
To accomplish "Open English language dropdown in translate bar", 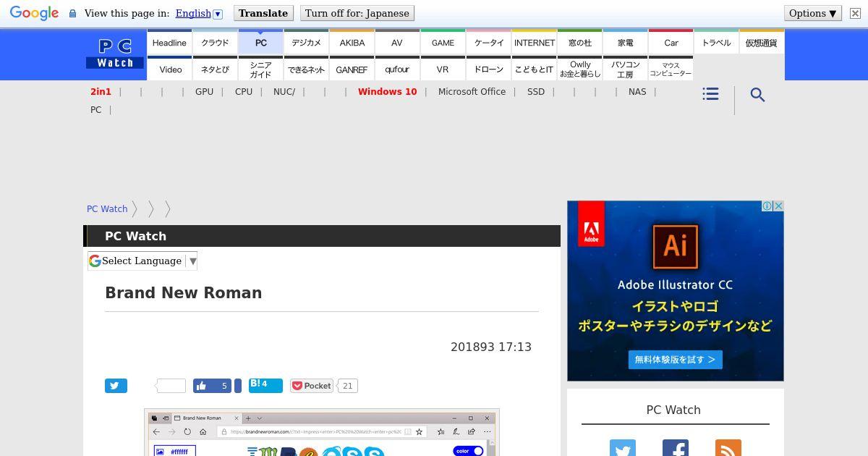I will tap(199, 13).
